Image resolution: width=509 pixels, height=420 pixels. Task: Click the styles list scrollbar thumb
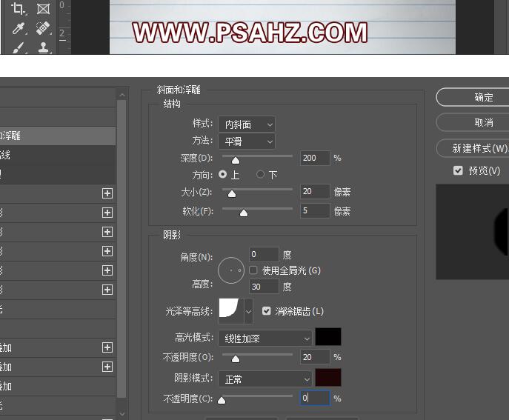pyautogui.click(x=122, y=248)
